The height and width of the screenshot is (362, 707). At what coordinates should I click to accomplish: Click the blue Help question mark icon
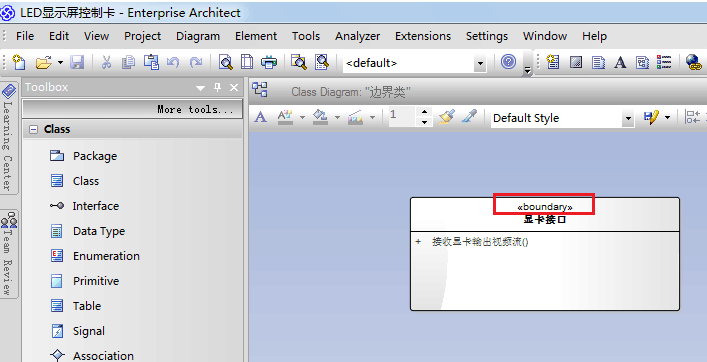click(508, 61)
